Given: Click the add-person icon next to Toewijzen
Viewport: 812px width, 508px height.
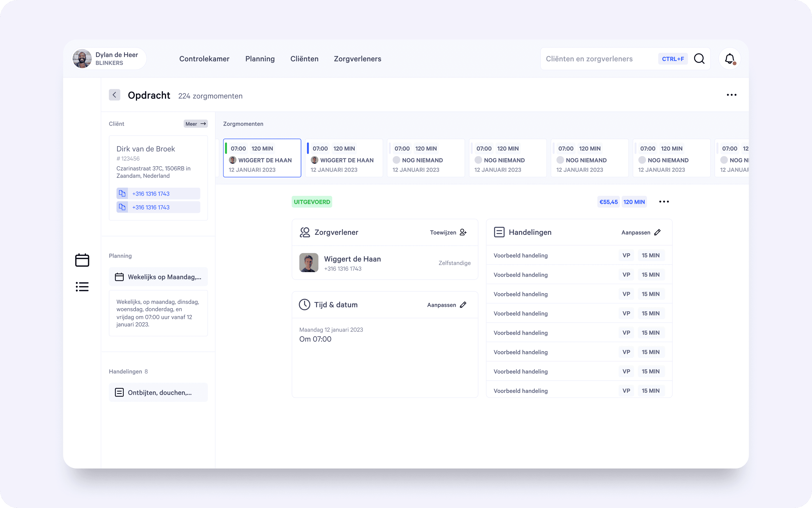Looking at the screenshot, I should tap(463, 232).
